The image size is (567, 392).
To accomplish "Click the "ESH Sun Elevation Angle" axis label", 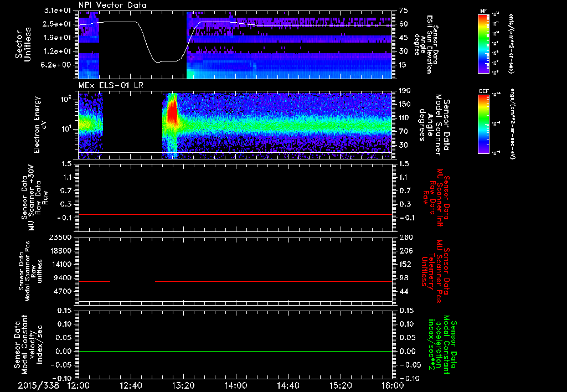I will click(426, 44).
